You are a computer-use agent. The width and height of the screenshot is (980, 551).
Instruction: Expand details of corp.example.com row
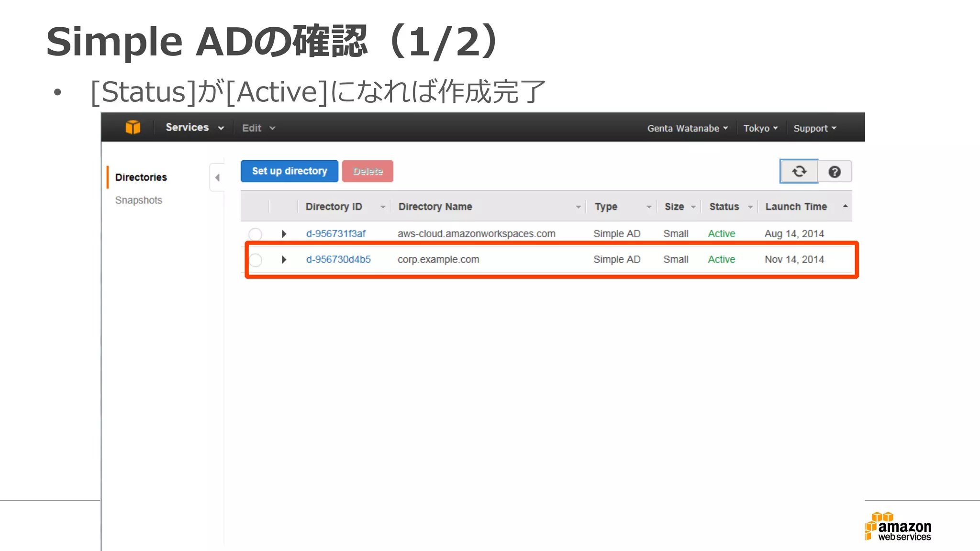(x=284, y=260)
